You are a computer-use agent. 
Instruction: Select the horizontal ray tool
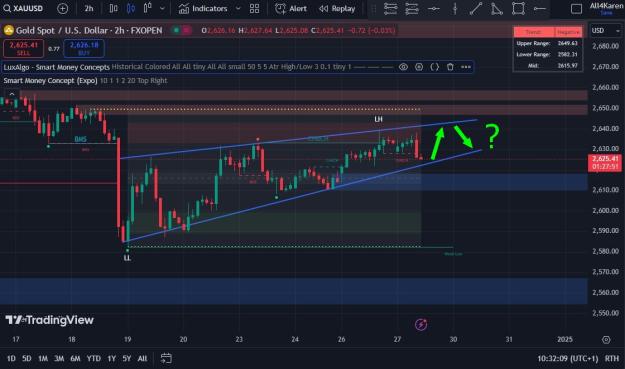540,8
